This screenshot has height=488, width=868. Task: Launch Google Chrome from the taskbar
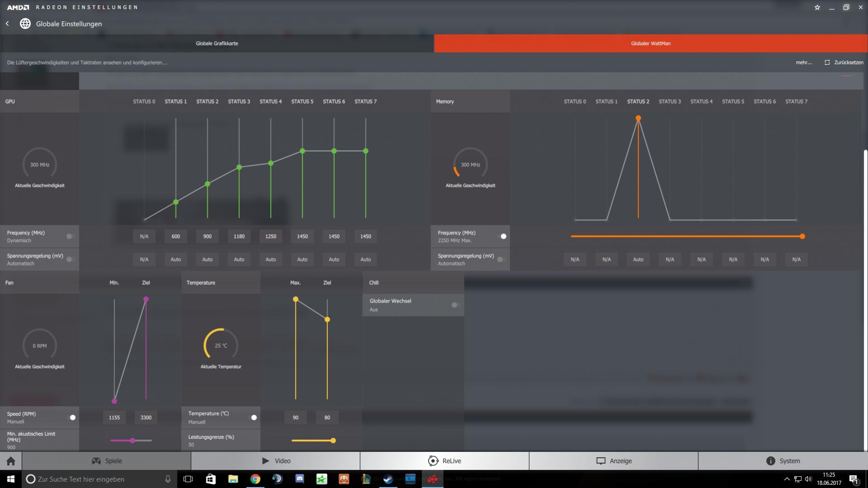pos(255,479)
